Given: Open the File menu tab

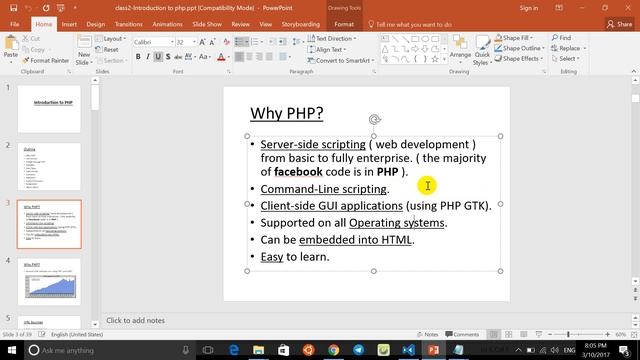Looking at the screenshot, I should click(x=15, y=24).
